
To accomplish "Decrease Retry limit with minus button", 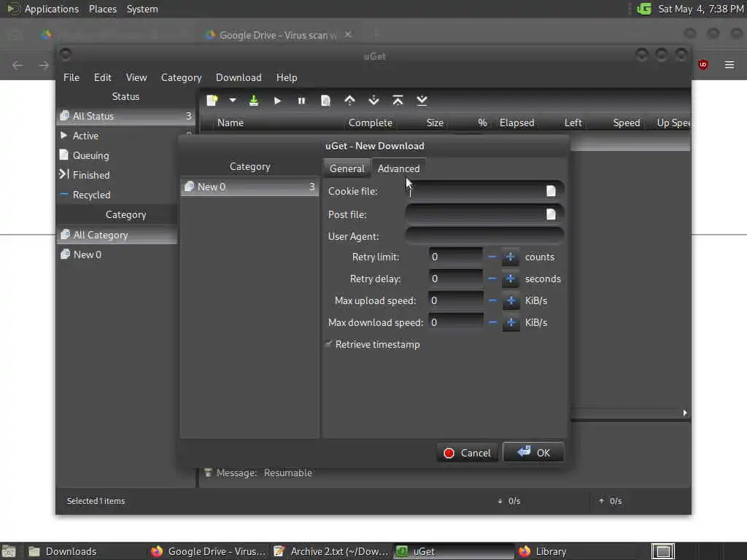I will pyautogui.click(x=492, y=257).
